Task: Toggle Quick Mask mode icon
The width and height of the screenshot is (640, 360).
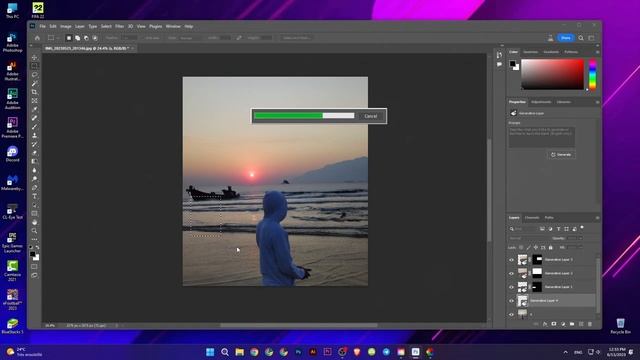Action: (34, 267)
